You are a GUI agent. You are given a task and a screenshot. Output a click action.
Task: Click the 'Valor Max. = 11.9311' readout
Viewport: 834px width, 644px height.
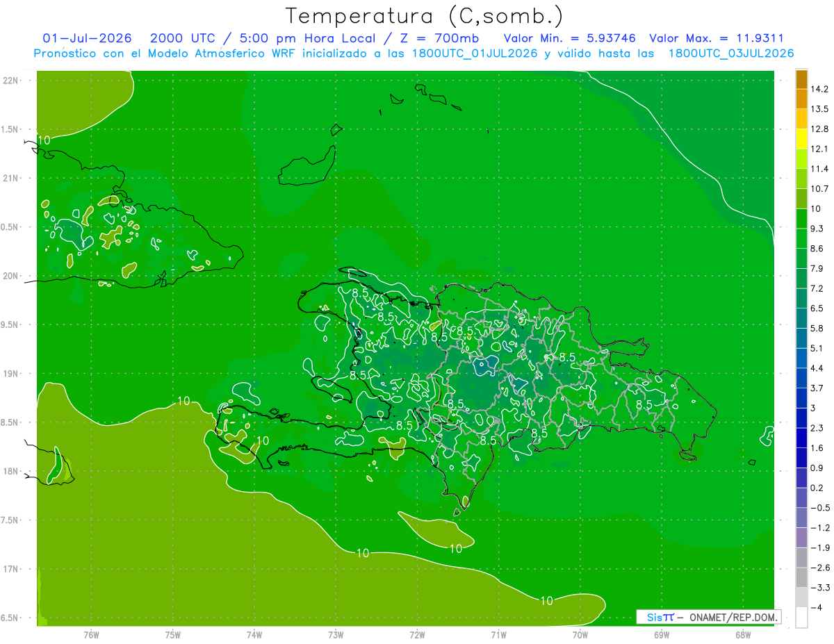(x=717, y=38)
